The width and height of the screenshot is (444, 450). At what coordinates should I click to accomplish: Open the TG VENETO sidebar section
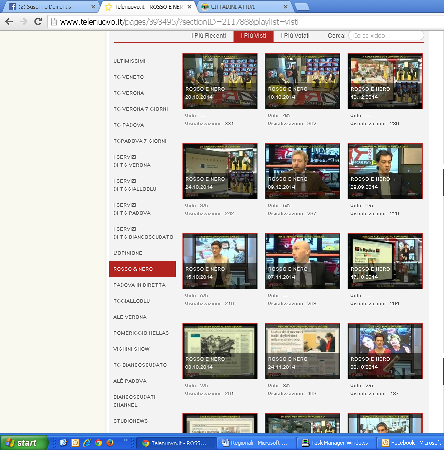click(x=129, y=77)
